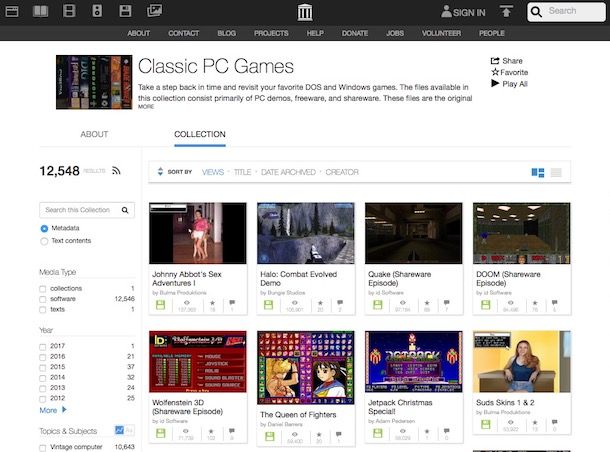Toggle topics chart view icon

click(x=119, y=430)
